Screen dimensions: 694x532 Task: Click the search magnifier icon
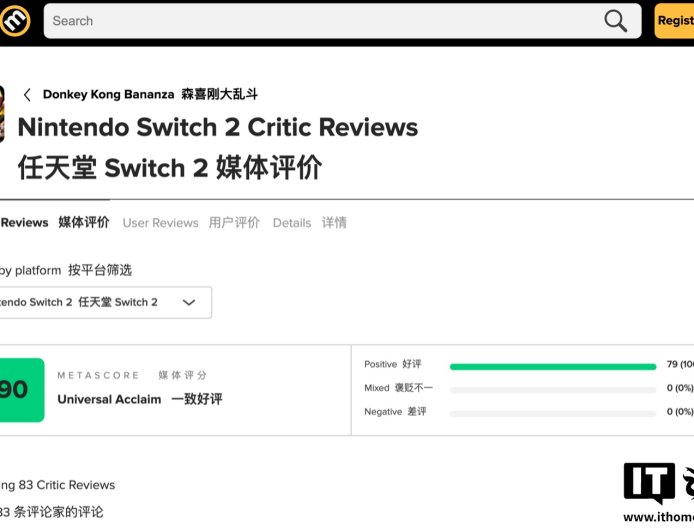pos(616,21)
